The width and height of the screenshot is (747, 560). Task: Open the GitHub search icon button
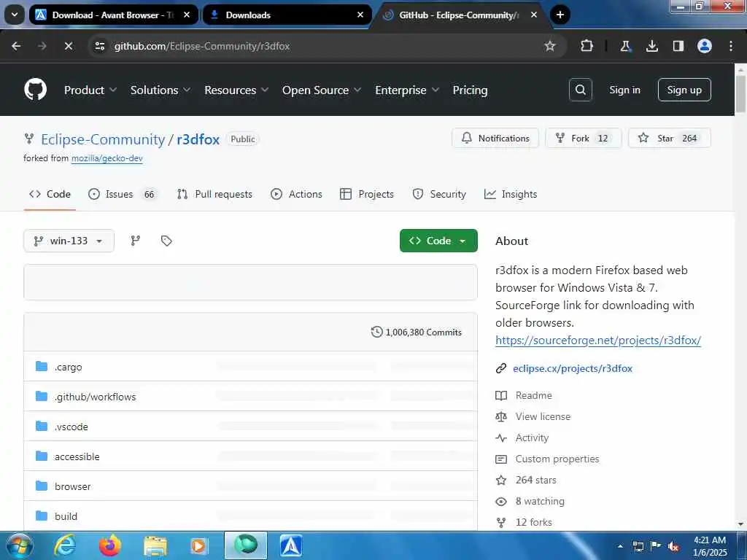tap(580, 90)
